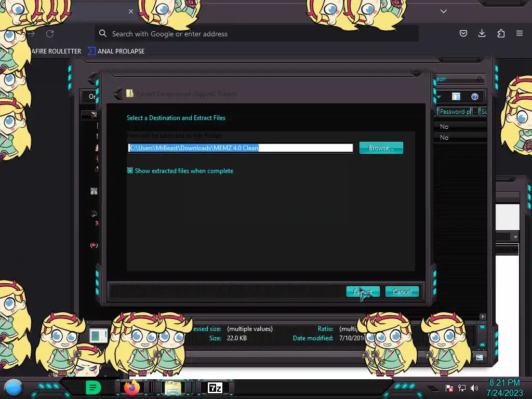Toggle Show extracted files when complete
Viewport: 532px width, 399px height.
click(130, 170)
